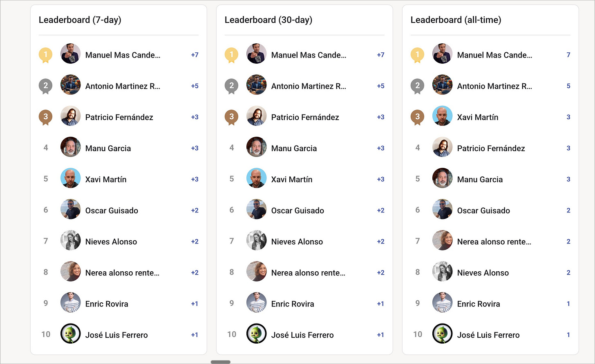
Task: Open the Leaderboard (7-day) panel title
Action: (x=80, y=20)
